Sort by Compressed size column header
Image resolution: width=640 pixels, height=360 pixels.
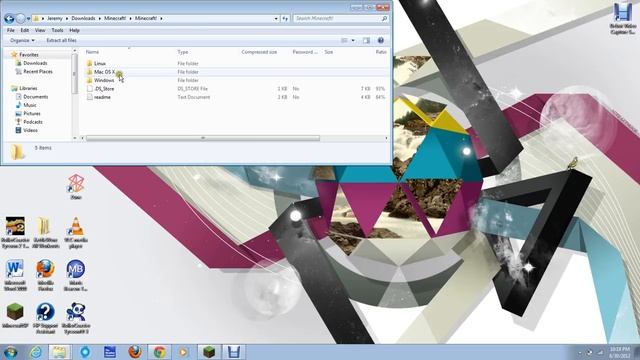click(259, 52)
